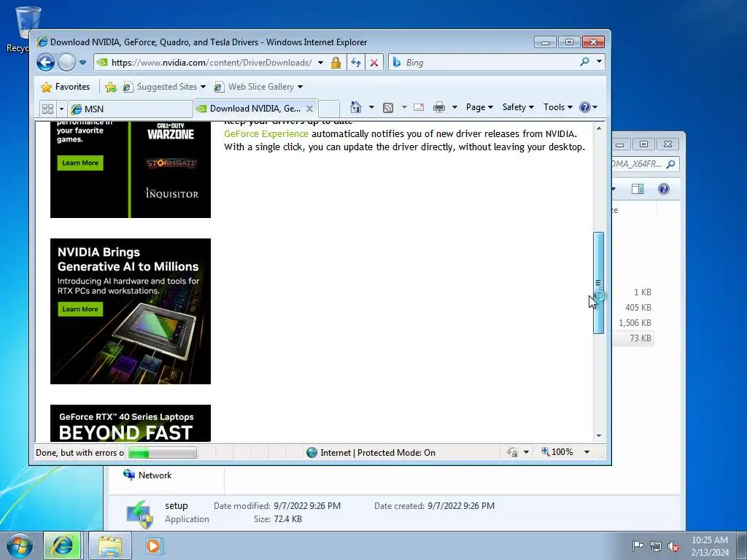Expand the tab list dropdown arrow
The width and height of the screenshot is (747, 560).
tap(61, 109)
